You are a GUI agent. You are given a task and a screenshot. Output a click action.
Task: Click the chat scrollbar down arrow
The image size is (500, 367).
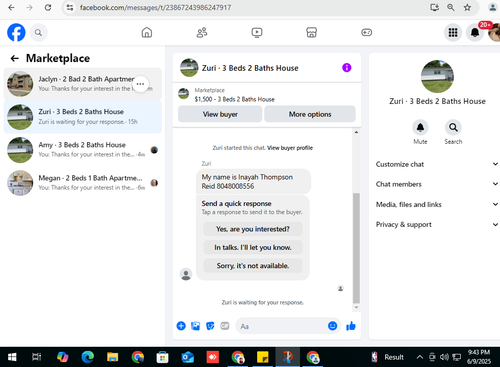[356, 307]
